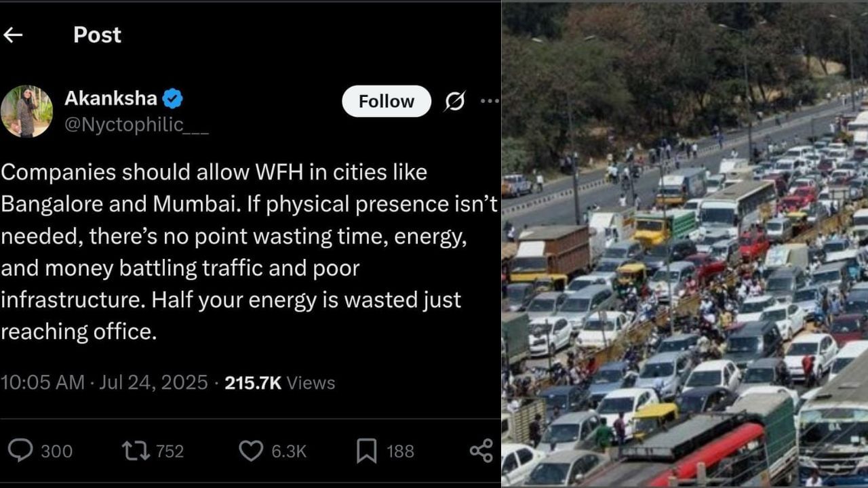Open the traffic jam photo
Screen dimensions: 868x488
(x=685, y=244)
